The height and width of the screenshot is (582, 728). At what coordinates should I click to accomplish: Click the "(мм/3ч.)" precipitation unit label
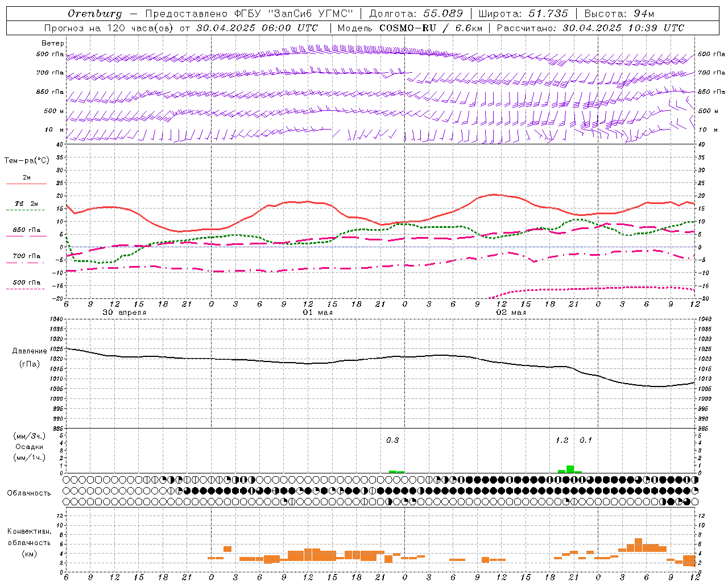[x=29, y=436]
